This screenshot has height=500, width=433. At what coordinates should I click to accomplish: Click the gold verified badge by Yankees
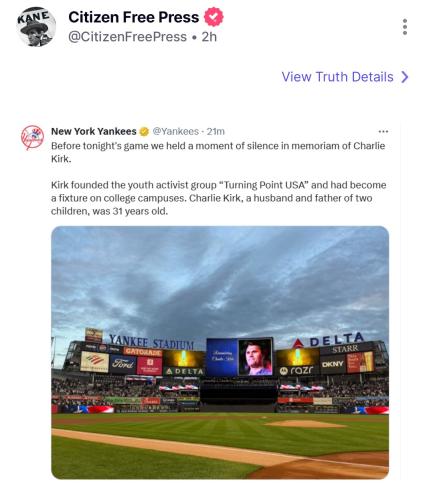point(144,132)
